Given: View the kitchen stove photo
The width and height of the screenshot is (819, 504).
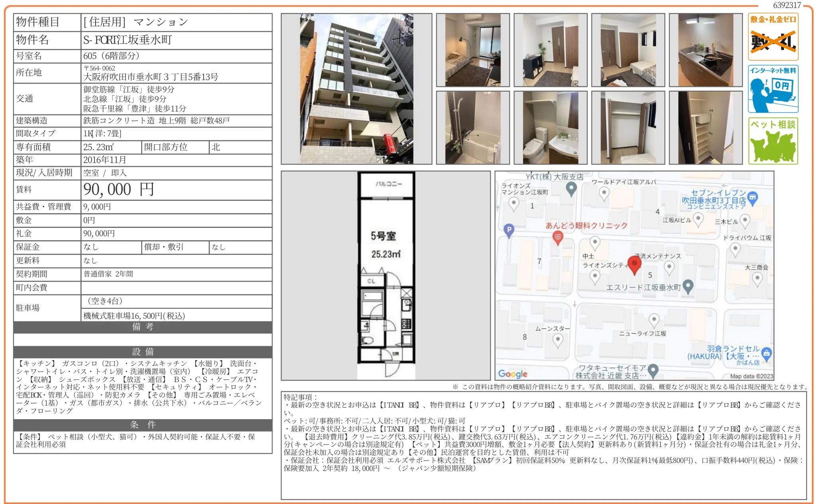Looking at the screenshot, I should (x=705, y=49).
